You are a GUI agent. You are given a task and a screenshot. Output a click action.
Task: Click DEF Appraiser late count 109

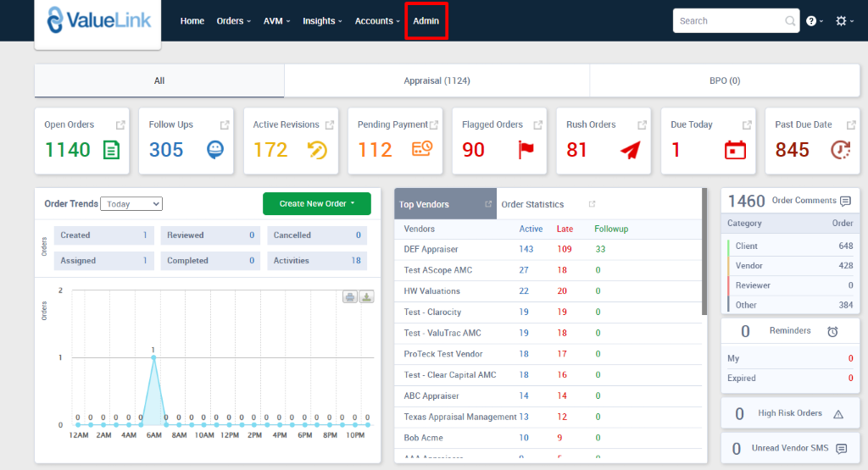tap(564, 249)
